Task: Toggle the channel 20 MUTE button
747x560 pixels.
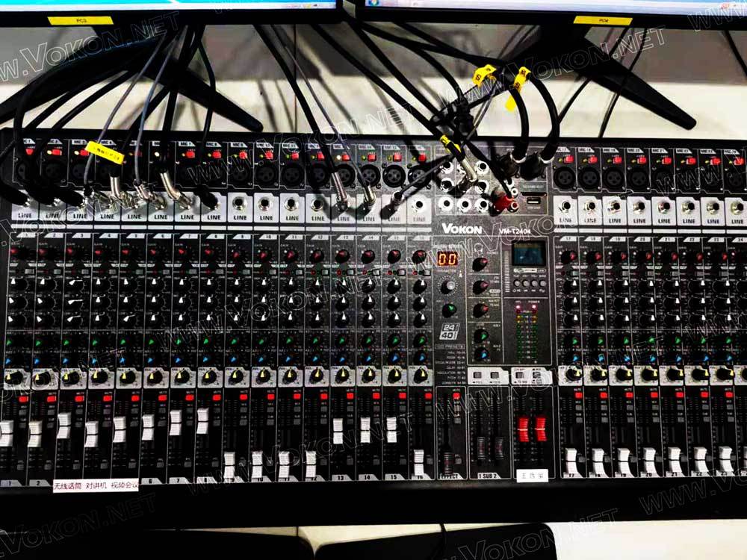Action: 656,395
